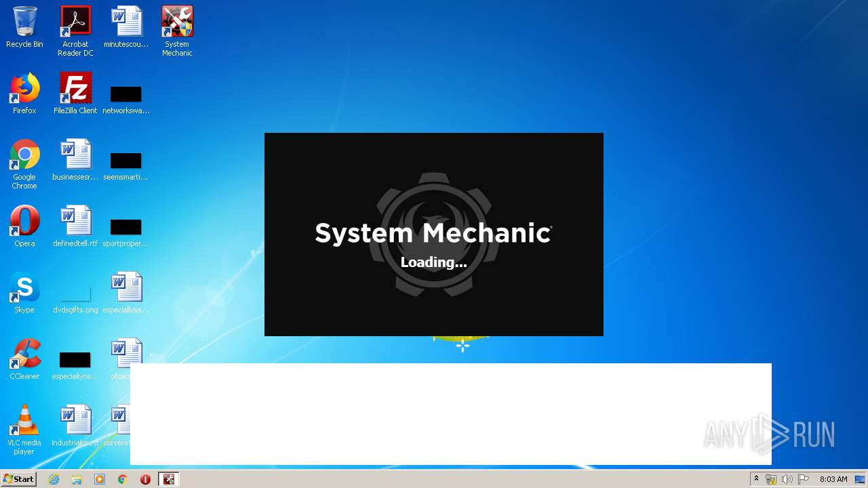The image size is (868, 488).
Task: Select the seemsmarti... desktop file icon
Action: [126, 165]
